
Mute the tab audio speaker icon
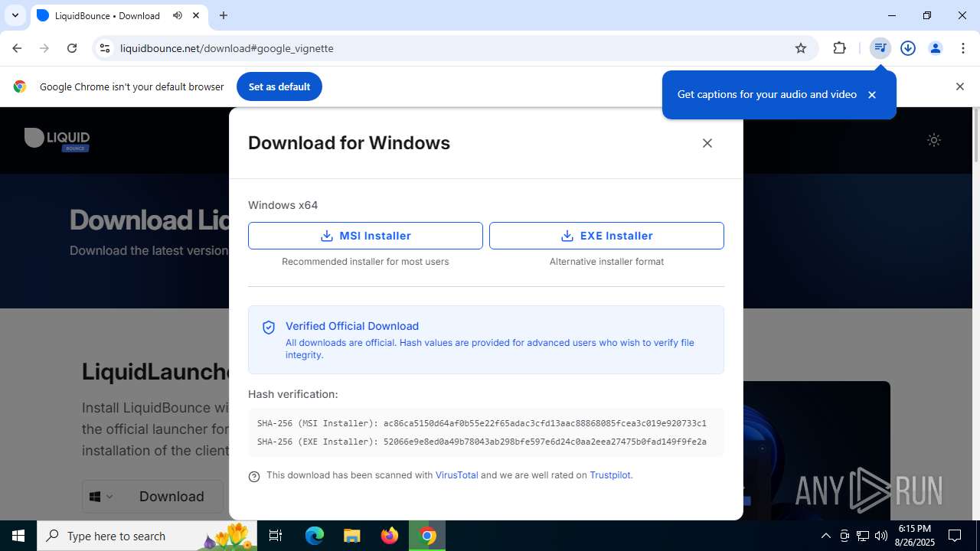178,15
